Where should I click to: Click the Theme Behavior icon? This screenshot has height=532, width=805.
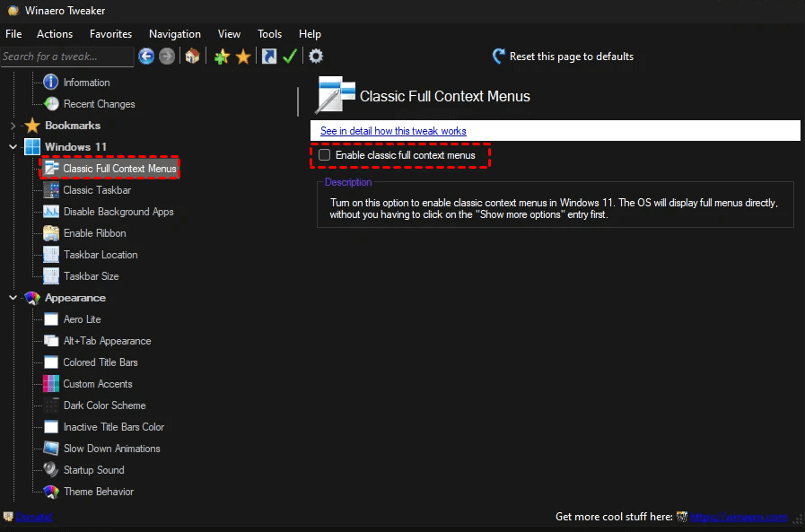(51, 492)
